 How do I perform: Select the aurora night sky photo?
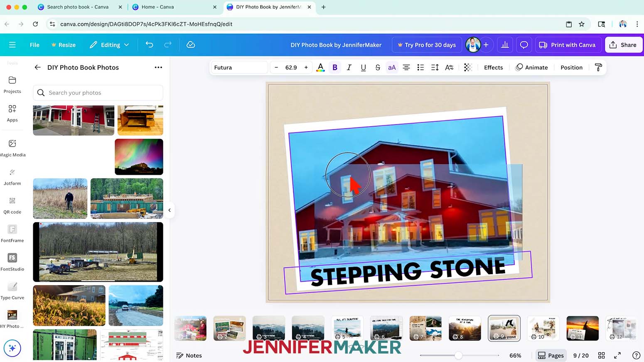(x=139, y=157)
